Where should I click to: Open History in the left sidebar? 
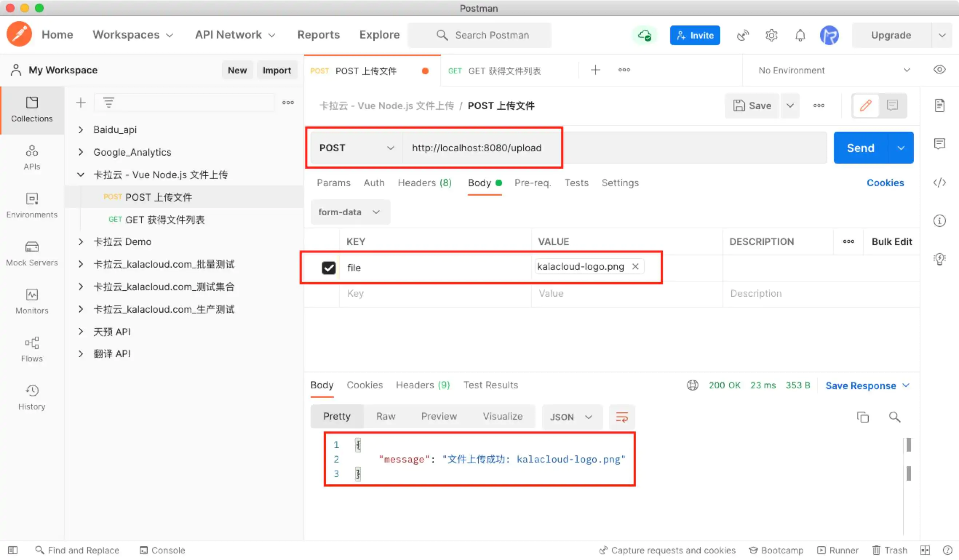point(32,397)
